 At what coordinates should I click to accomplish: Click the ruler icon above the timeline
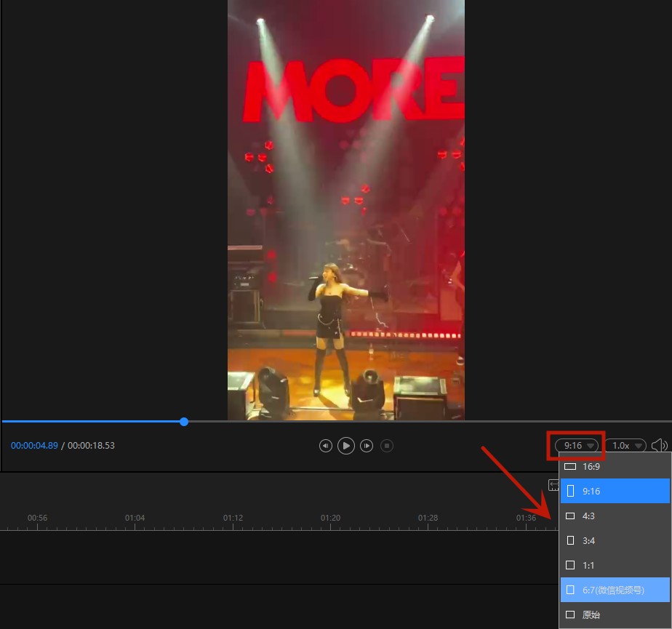(x=553, y=485)
